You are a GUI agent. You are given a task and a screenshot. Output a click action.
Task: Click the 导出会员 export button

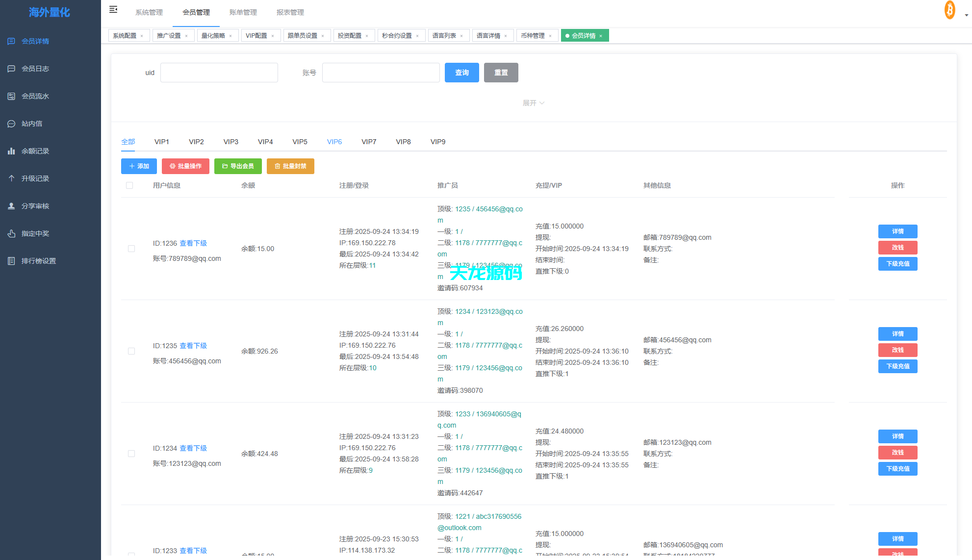pyautogui.click(x=238, y=166)
